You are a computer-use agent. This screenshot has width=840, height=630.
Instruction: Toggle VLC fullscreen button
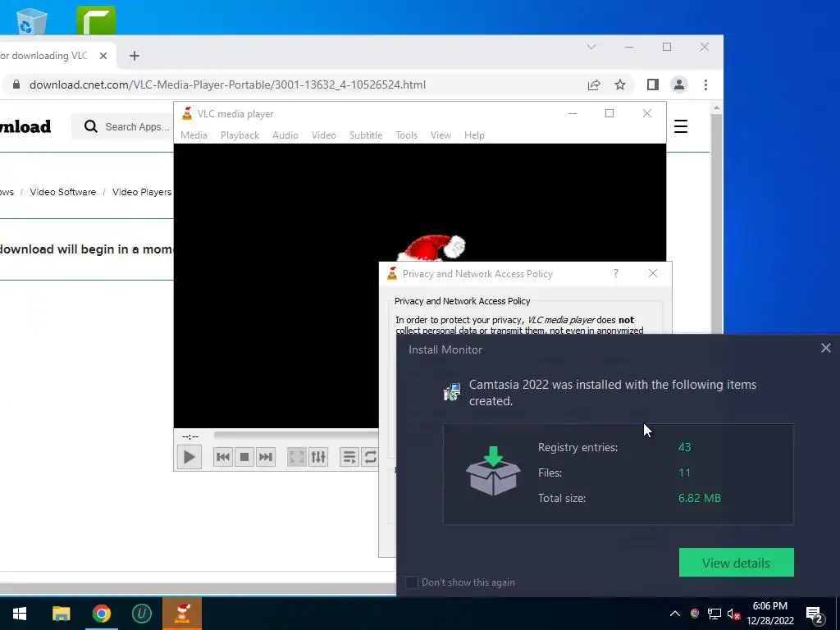(x=296, y=457)
